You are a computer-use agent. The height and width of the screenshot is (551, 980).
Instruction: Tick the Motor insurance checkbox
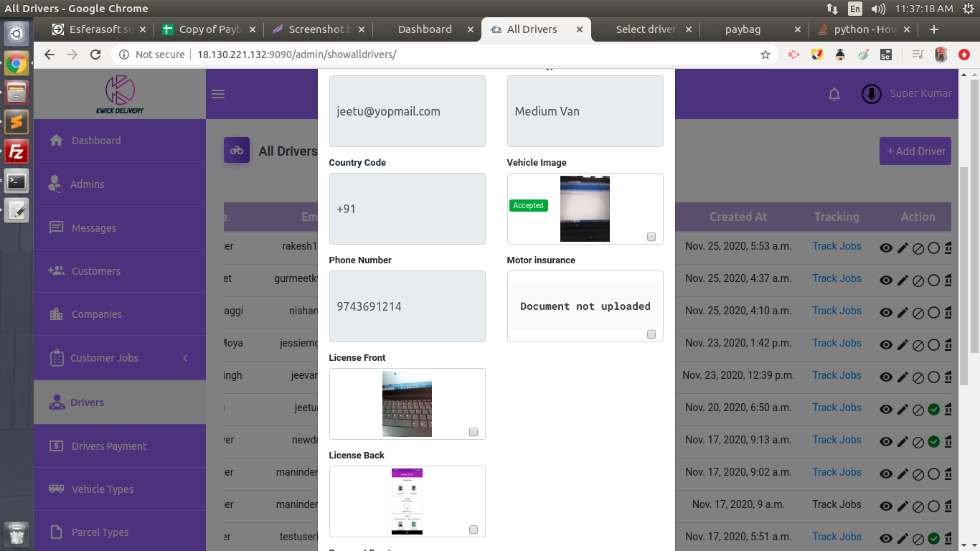(x=651, y=334)
